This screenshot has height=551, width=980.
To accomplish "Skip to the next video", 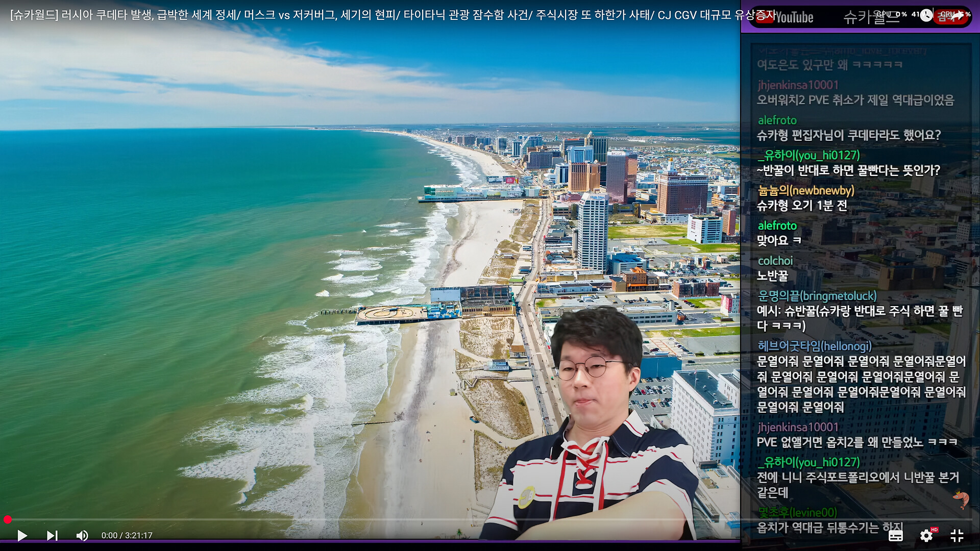I will click(52, 535).
